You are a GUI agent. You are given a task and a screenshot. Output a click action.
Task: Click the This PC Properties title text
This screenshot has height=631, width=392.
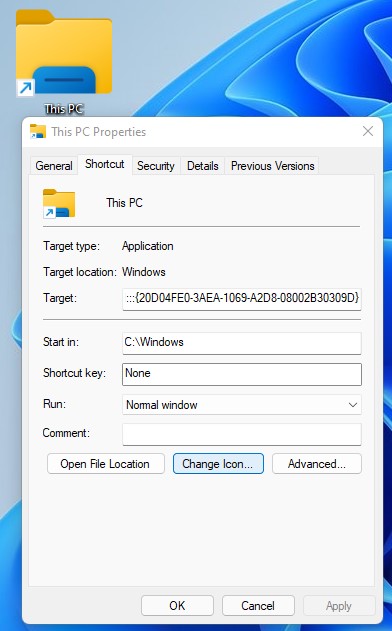99,132
